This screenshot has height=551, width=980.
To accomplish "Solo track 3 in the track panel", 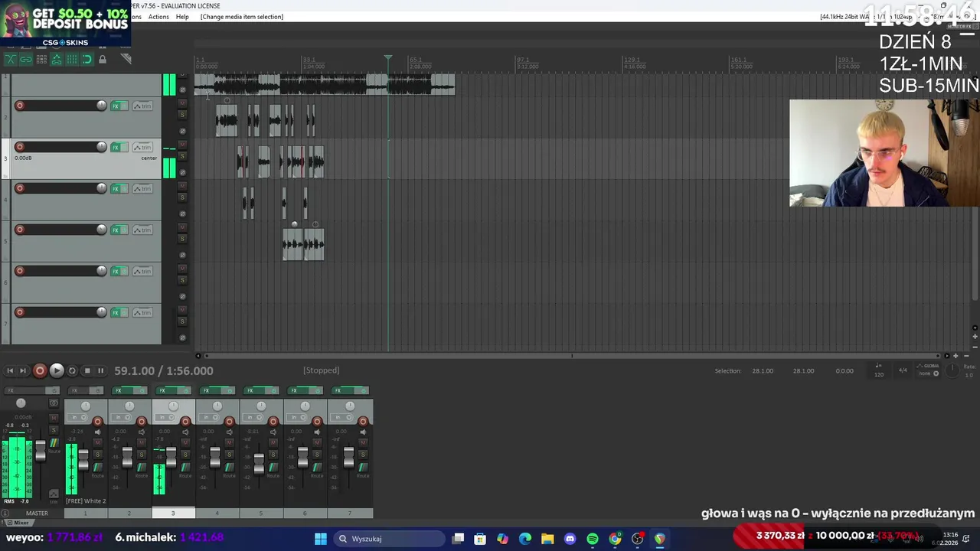I will (x=182, y=156).
